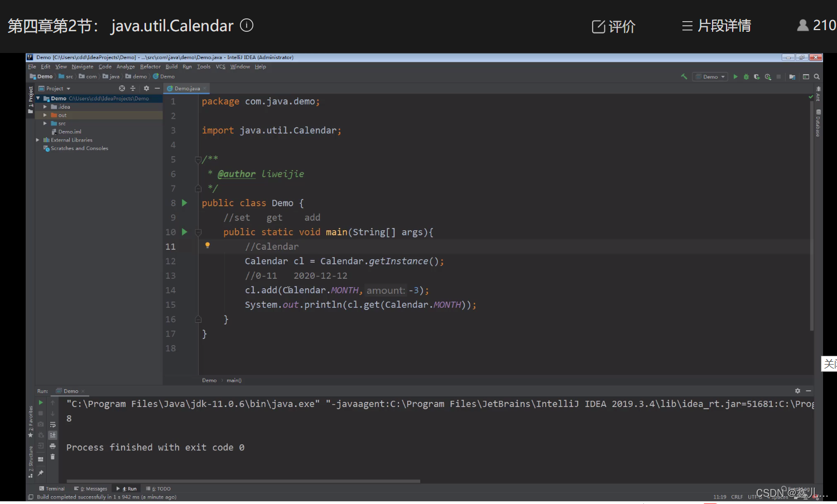Run Demo with coverage shield icon
This screenshot has height=504, width=837.
point(757,77)
